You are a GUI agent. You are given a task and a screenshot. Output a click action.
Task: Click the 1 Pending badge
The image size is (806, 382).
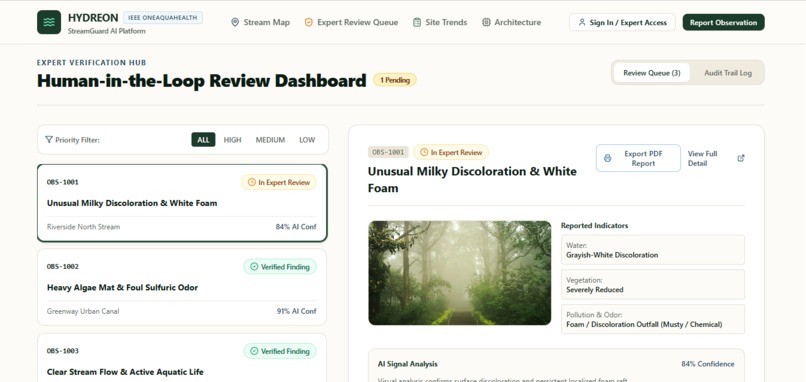[x=395, y=80]
